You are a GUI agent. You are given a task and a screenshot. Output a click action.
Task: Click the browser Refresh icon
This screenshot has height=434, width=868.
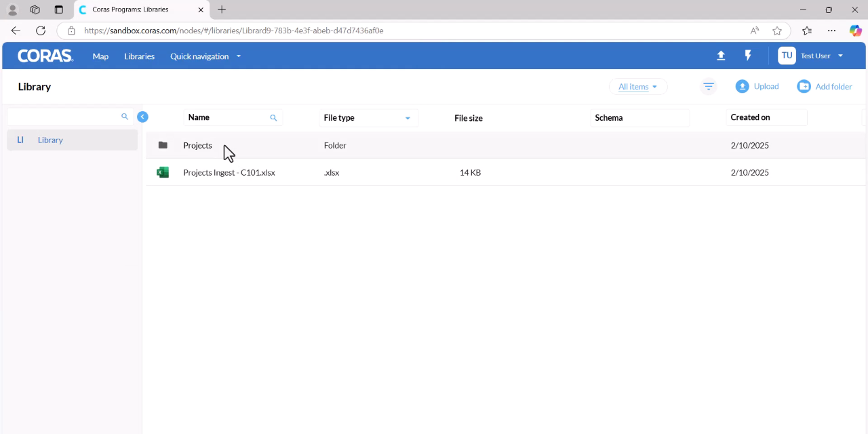(x=41, y=31)
